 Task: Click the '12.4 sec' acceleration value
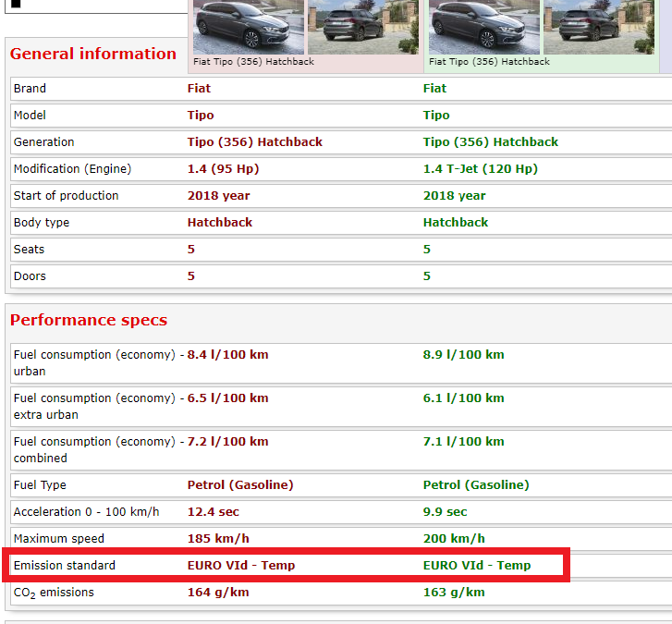[x=212, y=512]
